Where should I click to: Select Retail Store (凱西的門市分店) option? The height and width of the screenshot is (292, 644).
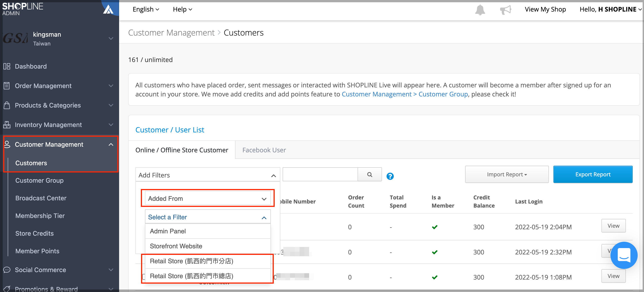click(207, 261)
